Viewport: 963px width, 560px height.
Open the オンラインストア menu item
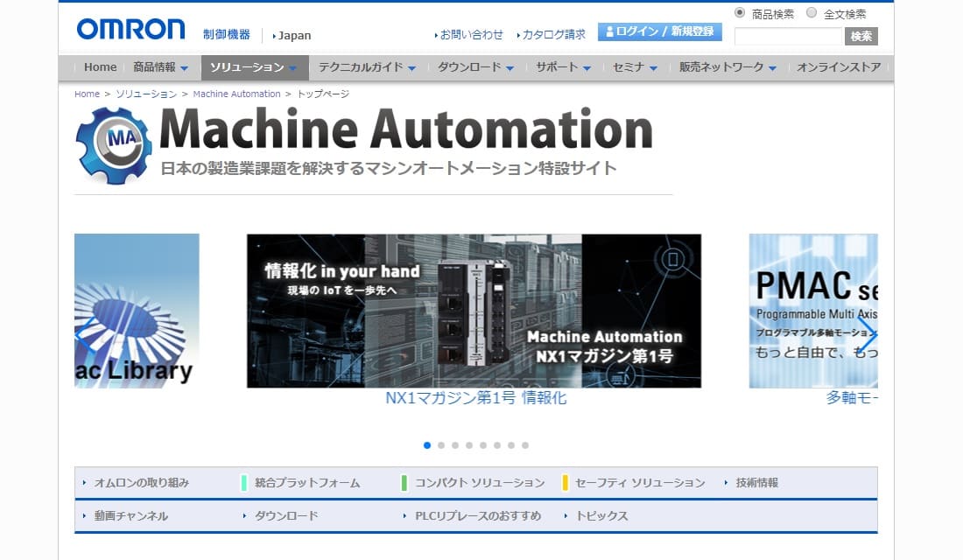(839, 67)
